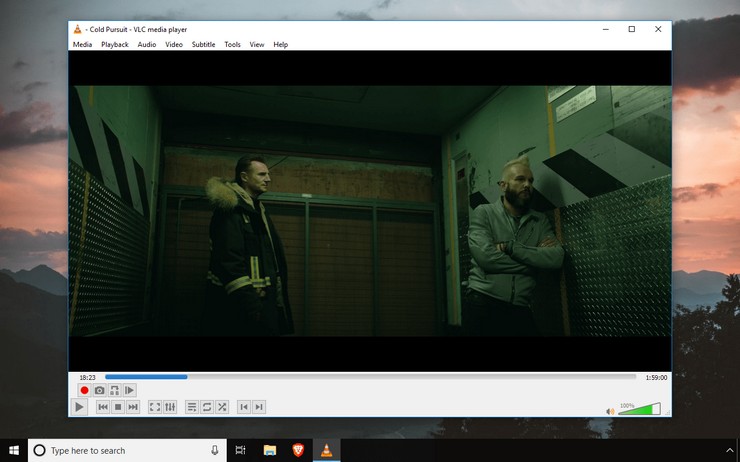This screenshot has width=740, height=462.
Task: Toggle fullscreen video mode
Action: point(155,407)
